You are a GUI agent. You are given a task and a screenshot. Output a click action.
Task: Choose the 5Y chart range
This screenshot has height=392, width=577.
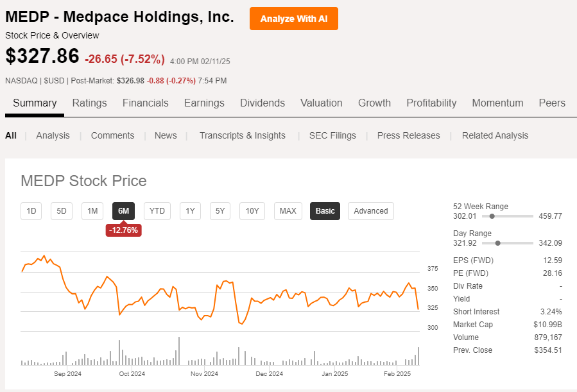220,210
